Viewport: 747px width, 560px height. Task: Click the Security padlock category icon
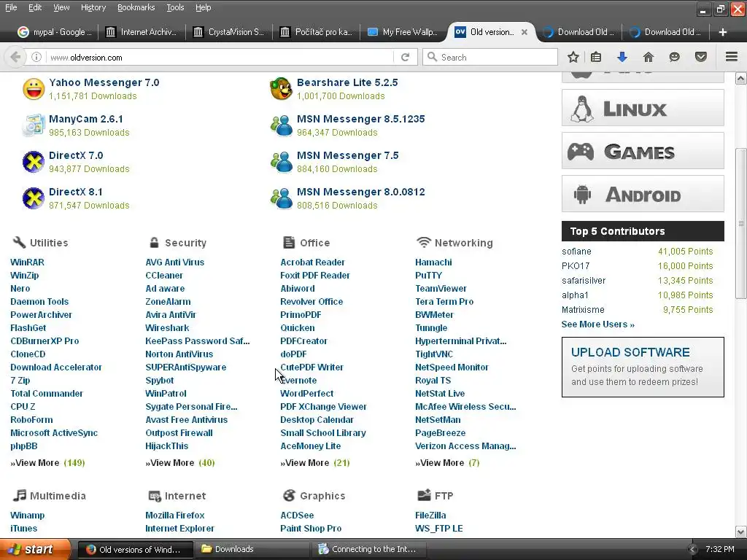click(x=154, y=242)
